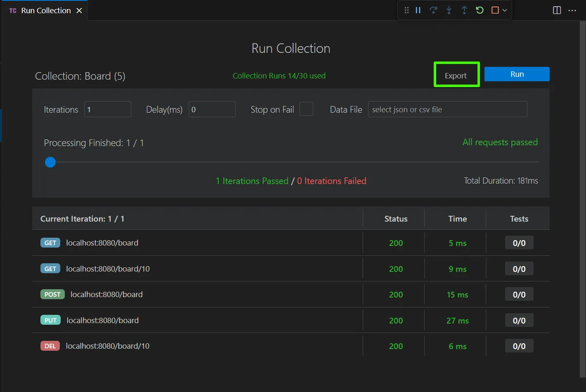This screenshot has width=586, height=392.
Task: Click the debug toolbar drag handle
Action: [406, 10]
